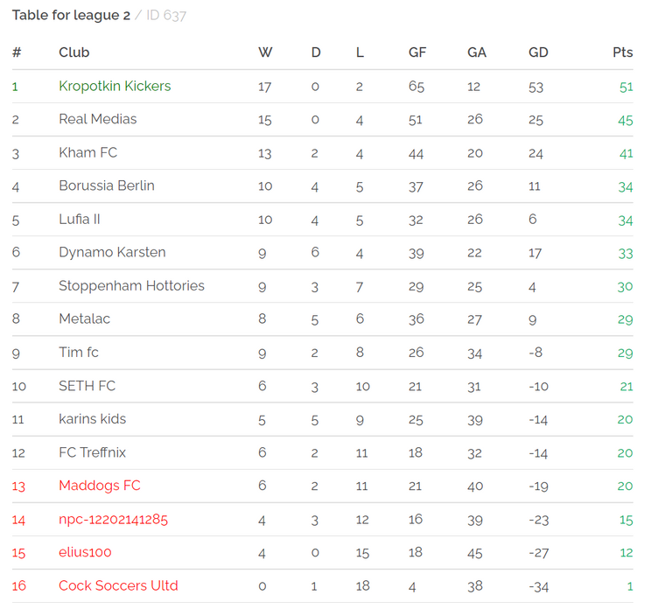The image size is (672, 616).
Task: Select Kham FC in the table
Action: pos(87,152)
